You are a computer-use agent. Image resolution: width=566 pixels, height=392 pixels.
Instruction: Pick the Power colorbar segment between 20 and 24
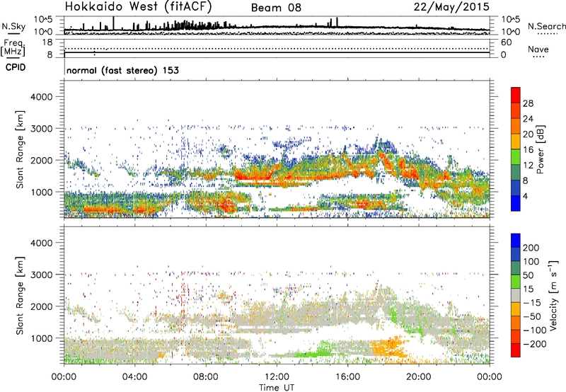516,127
